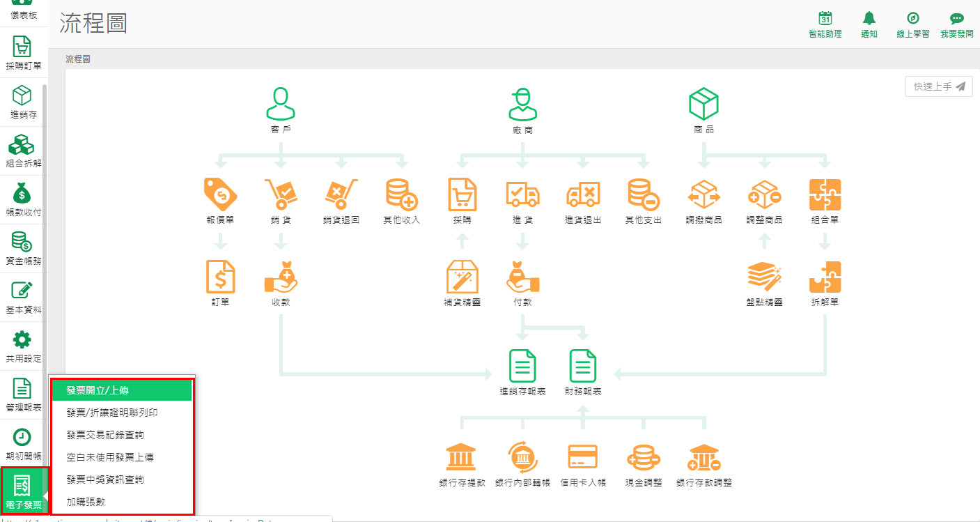Click the 銀行存款調整 icon
The height and width of the screenshot is (522, 980).
click(x=704, y=456)
